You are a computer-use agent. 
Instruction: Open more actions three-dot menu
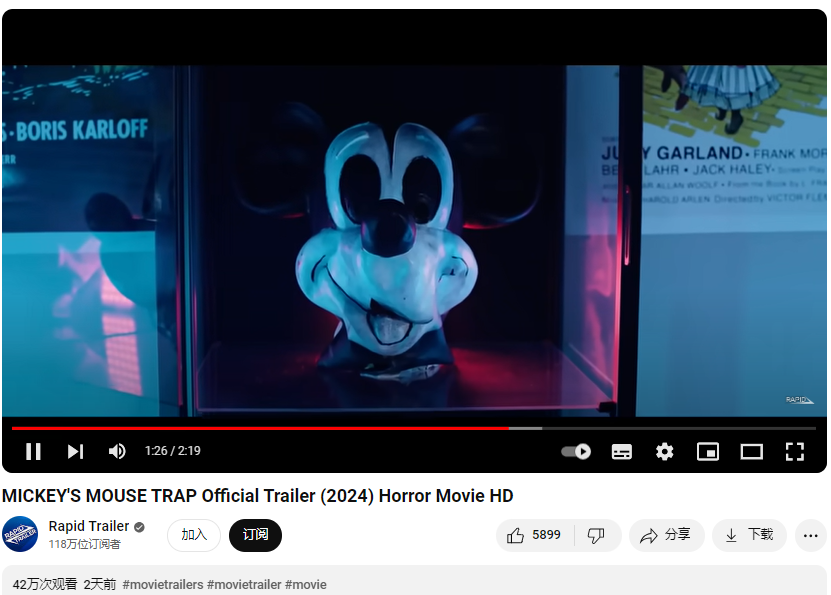pos(810,535)
